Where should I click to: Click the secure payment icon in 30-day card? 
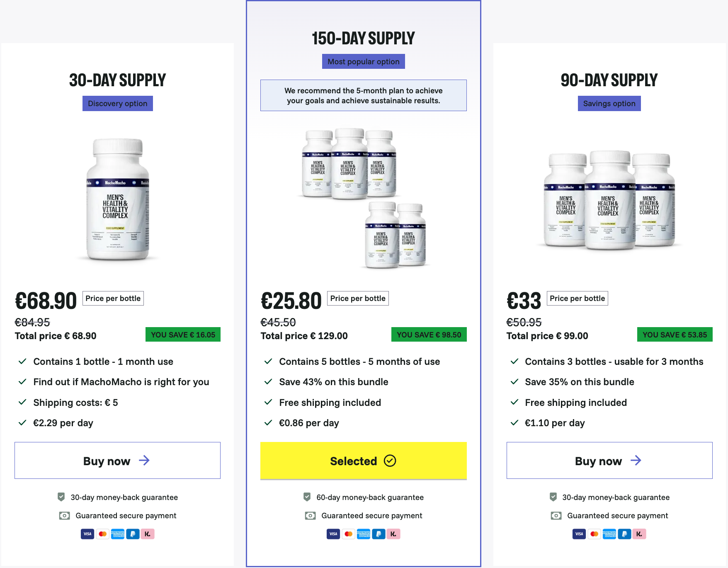65,516
